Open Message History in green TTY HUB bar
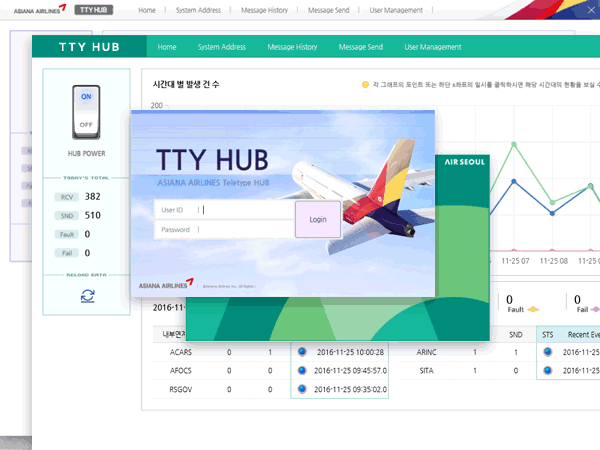Image resolution: width=600 pixels, height=450 pixels. coord(292,47)
